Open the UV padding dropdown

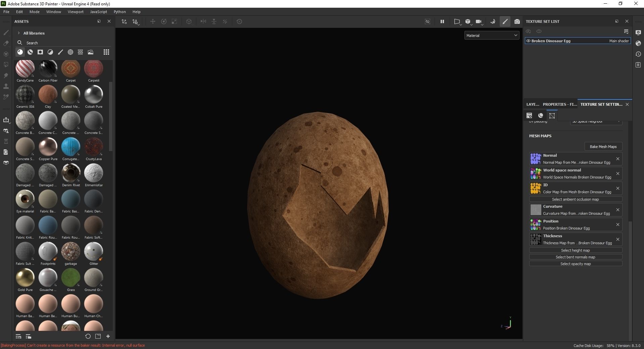pos(596,122)
